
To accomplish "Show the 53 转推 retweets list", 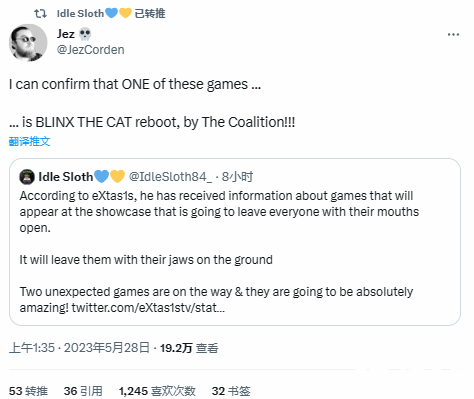I will coord(28,391).
